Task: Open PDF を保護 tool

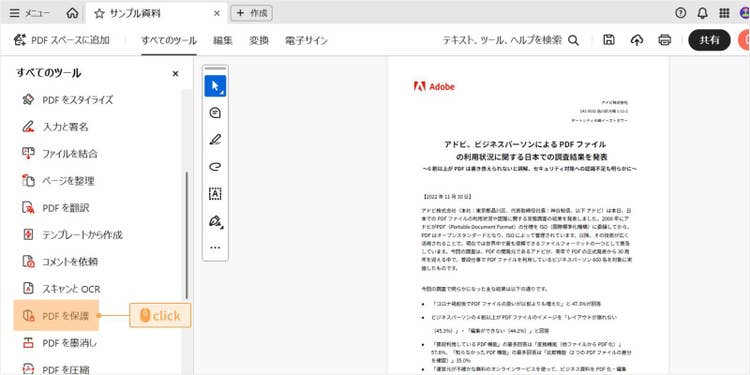Action: (x=56, y=315)
